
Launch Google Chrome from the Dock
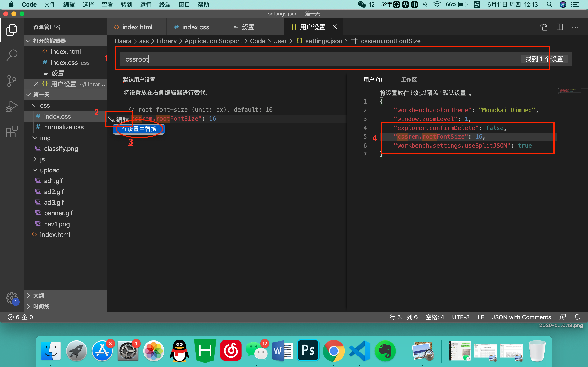click(333, 350)
